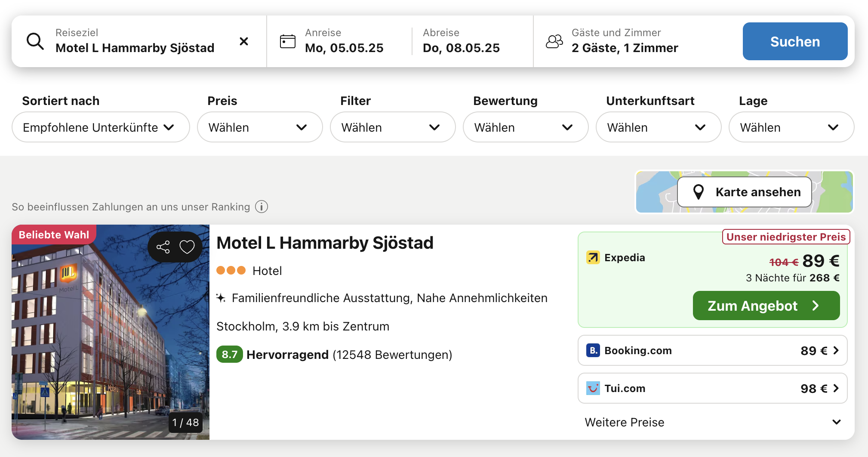Click the struck-through 104 € price
Viewport: 868px width, 457px height.
click(784, 262)
